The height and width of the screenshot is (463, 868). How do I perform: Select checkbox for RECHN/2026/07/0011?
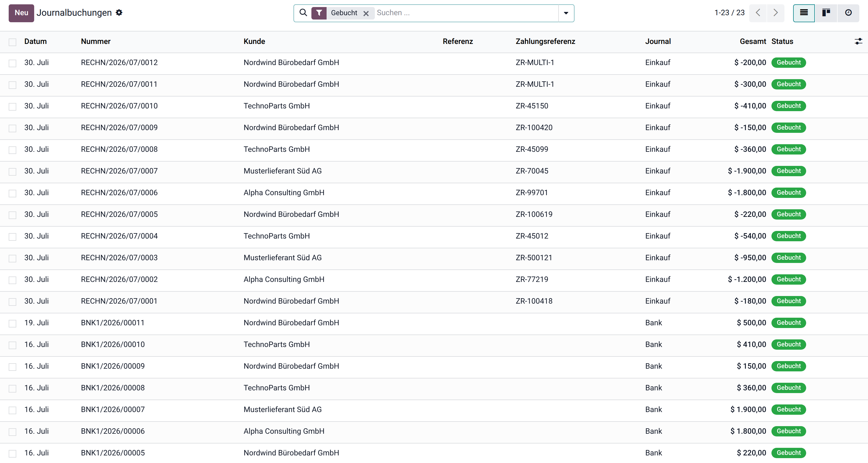[12, 85]
